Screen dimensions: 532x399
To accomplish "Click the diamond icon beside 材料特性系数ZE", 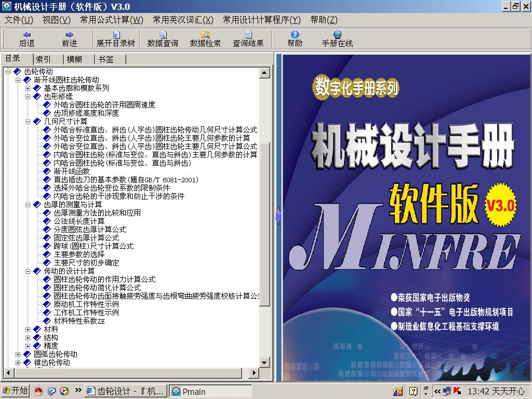I will (47, 321).
